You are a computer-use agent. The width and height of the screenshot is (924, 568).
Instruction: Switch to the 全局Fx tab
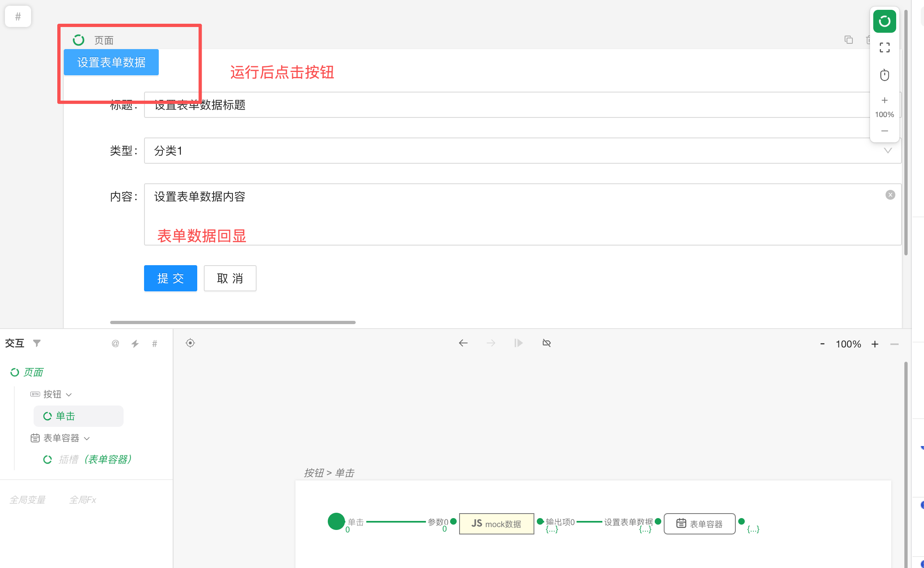[x=83, y=500]
